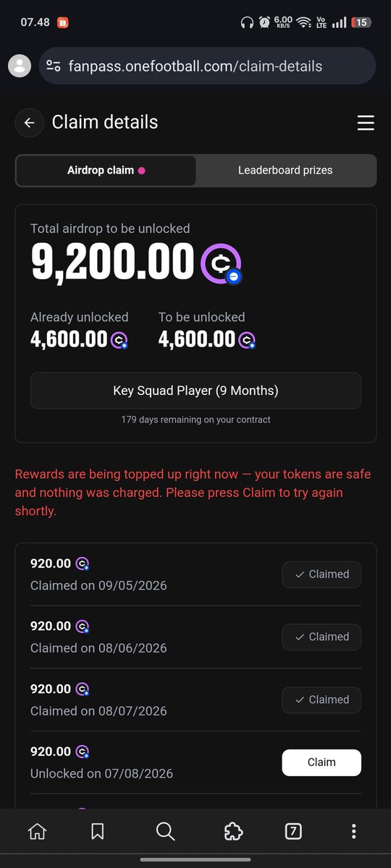The image size is (391, 868).
Task: Open the tab switcher showing 7
Action: pos(293,831)
